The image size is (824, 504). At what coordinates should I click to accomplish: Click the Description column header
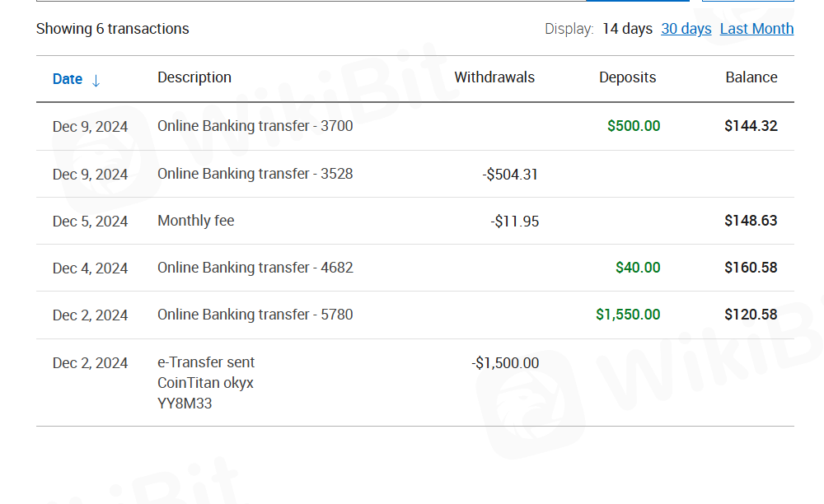(x=194, y=77)
